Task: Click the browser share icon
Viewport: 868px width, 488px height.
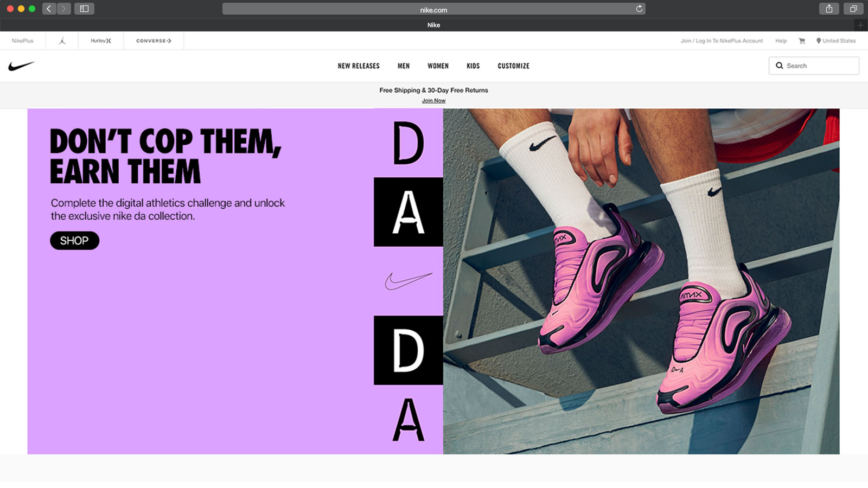Action: click(x=829, y=9)
